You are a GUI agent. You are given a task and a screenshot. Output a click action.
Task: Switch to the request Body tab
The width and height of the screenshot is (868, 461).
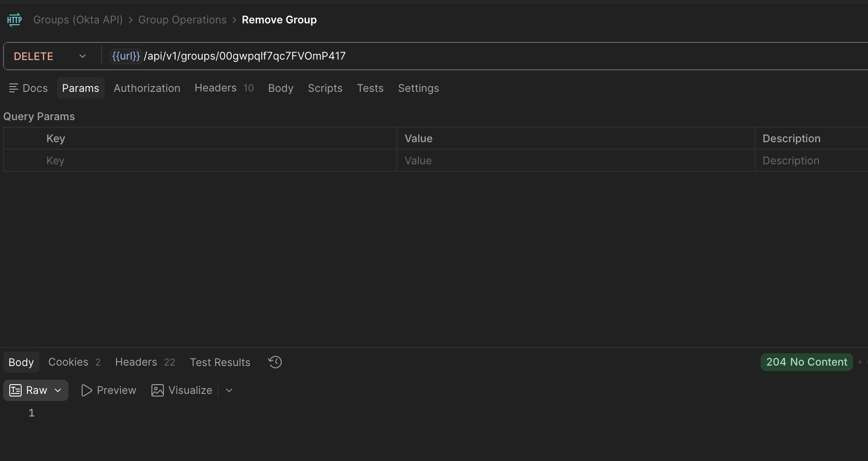click(281, 88)
